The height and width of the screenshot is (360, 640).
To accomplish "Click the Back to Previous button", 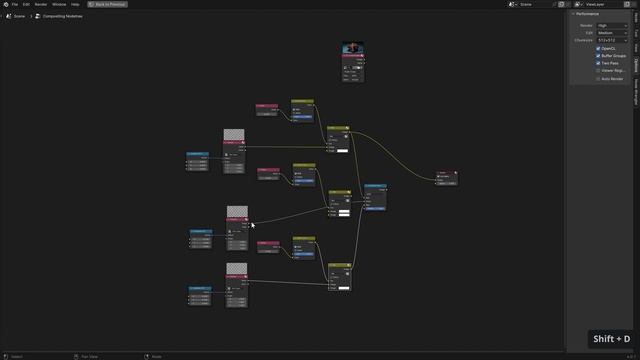I will 107,4.
